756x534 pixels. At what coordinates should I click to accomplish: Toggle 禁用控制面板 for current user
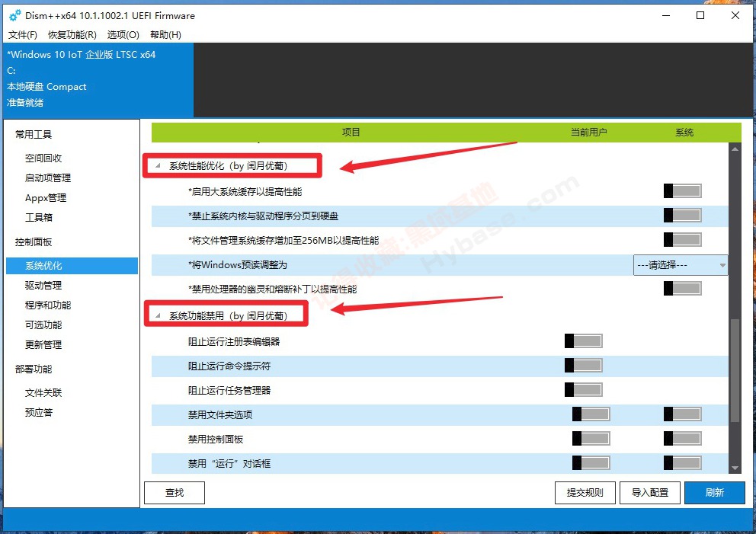point(591,439)
